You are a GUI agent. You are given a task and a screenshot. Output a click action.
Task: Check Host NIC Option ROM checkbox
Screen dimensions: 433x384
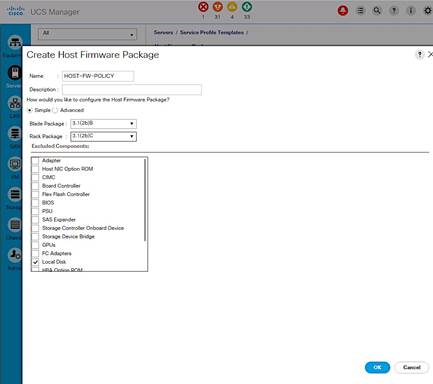pyautogui.click(x=35, y=169)
